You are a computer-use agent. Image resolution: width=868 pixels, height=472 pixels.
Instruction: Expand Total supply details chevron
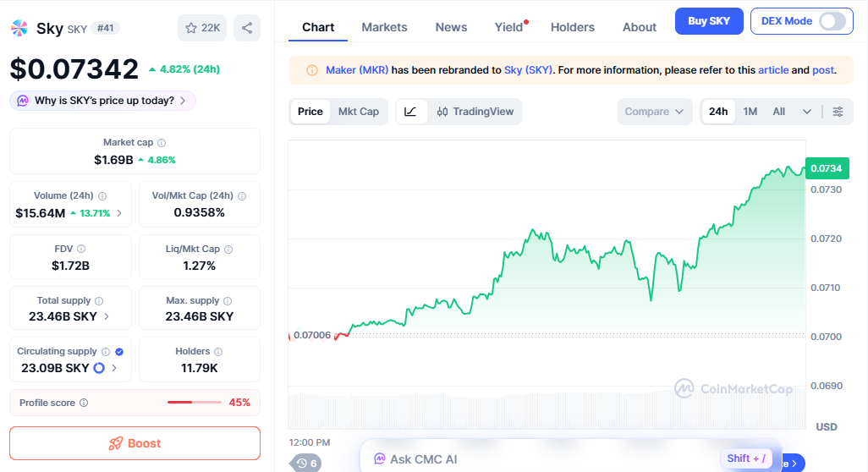click(x=107, y=316)
